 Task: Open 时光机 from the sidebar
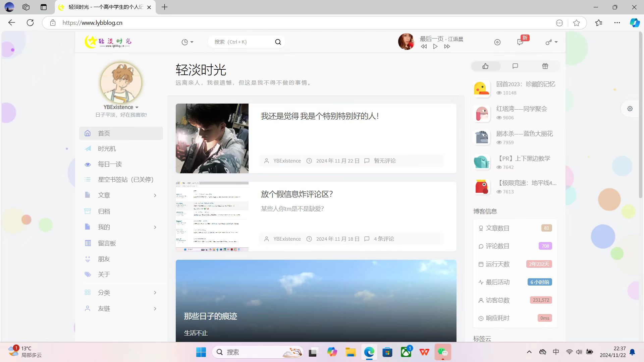pos(107,148)
